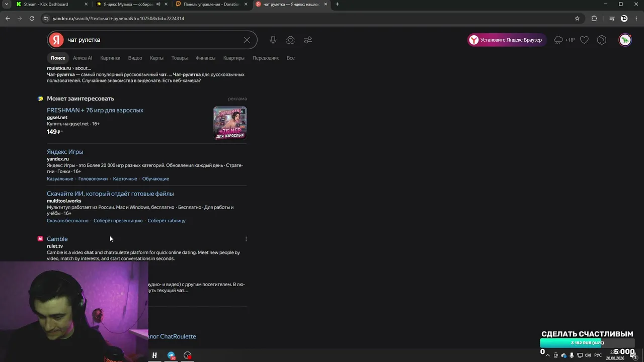
Task: Select the Картинки search category
Action: (x=110, y=58)
